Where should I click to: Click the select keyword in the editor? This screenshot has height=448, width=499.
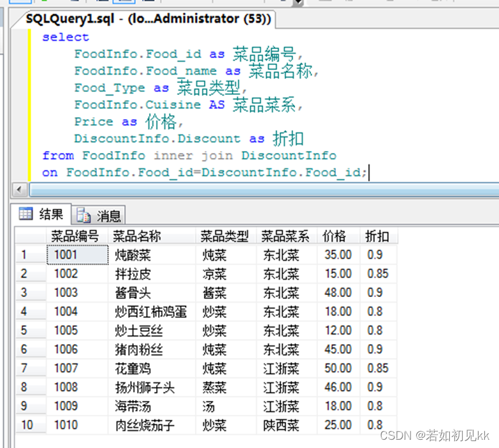[x=66, y=37]
